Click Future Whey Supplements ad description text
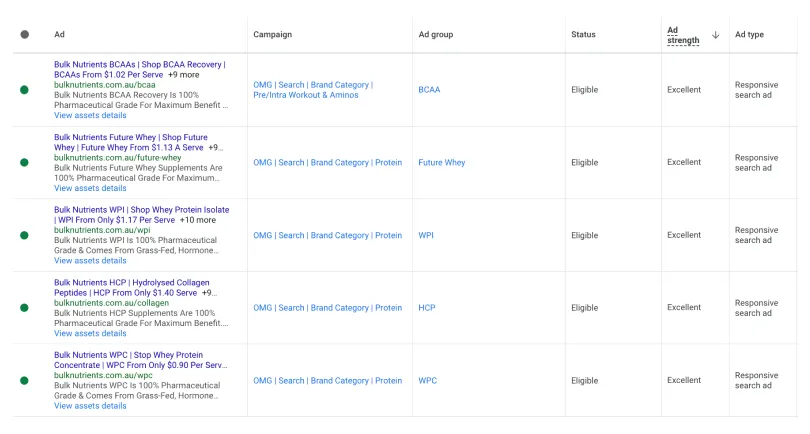Screen dimensions: 810x434 138,173
